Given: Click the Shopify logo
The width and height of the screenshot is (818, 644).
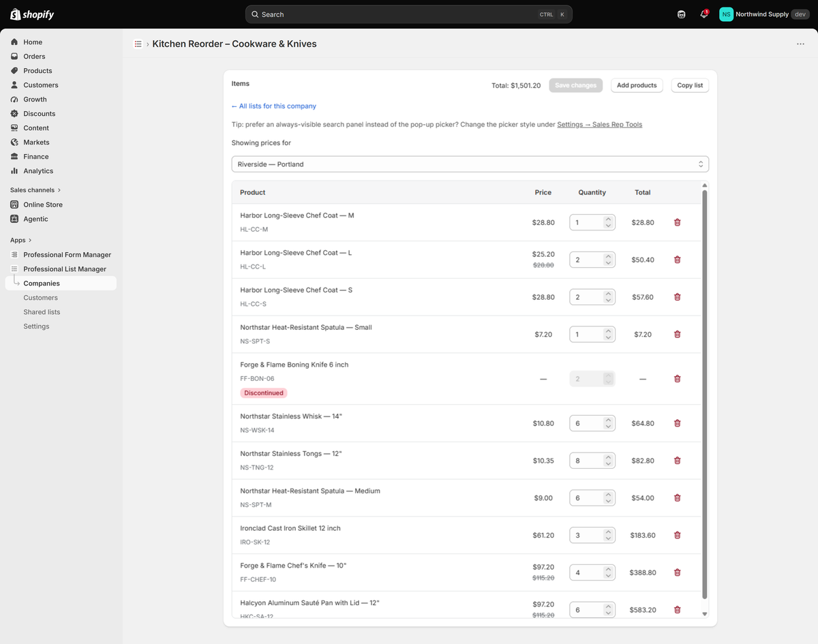Looking at the screenshot, I should (32, 14).
